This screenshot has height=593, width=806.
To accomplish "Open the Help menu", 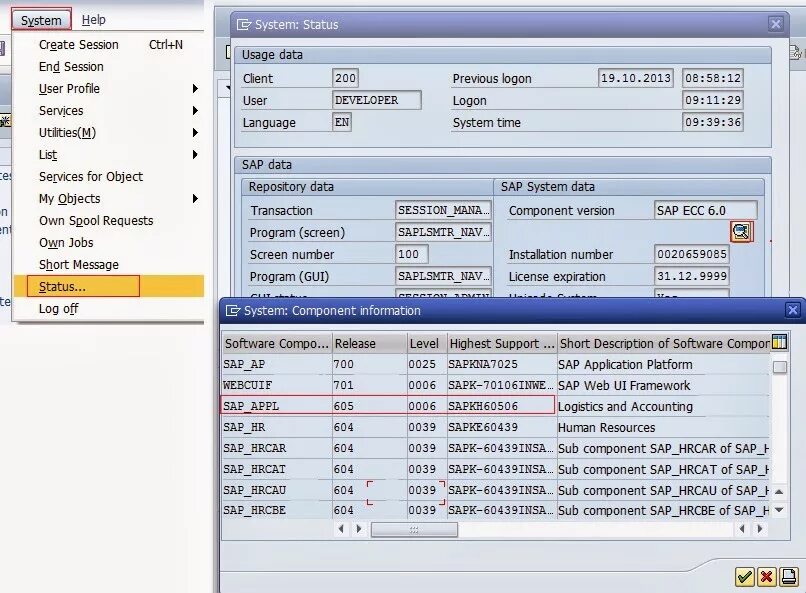I will tap(94, 20).
